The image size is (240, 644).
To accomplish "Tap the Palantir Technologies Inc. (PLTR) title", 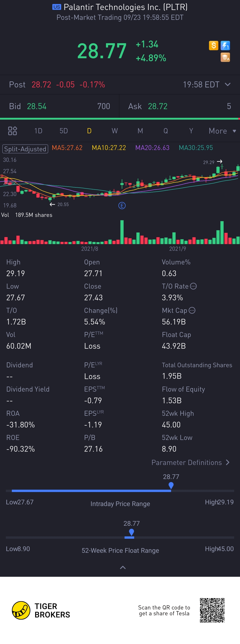I will coord(126,7).
